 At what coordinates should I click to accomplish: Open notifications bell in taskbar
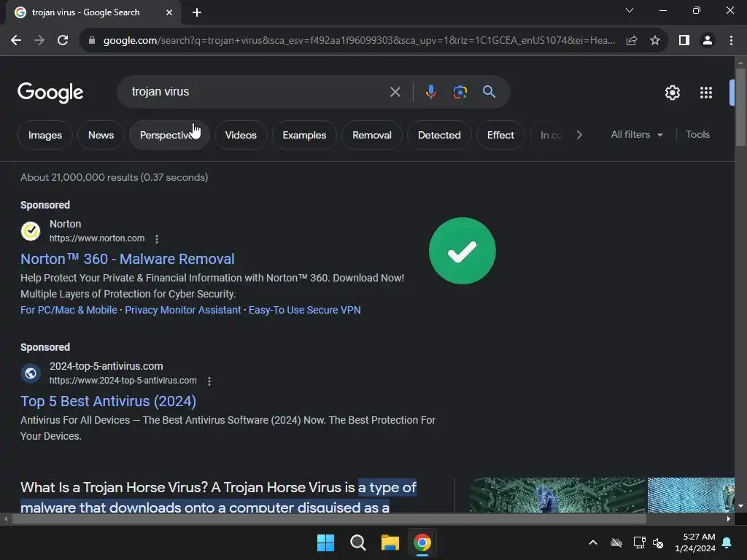[727, 542]
